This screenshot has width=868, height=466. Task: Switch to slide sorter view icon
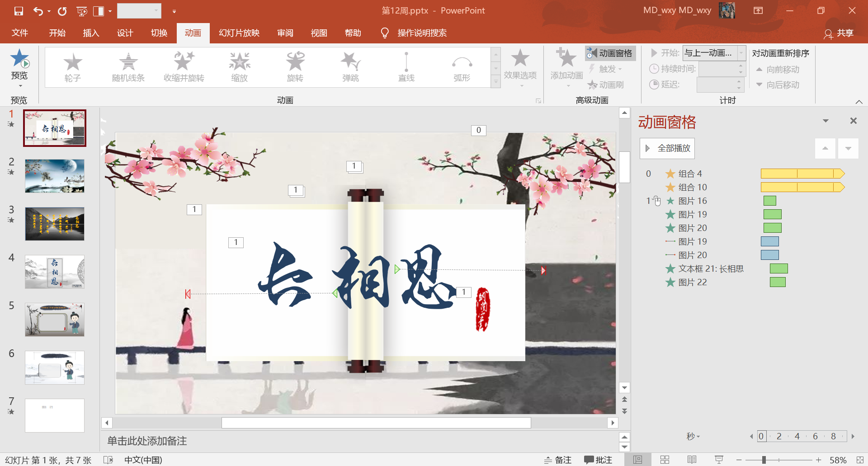coord(665,460)
